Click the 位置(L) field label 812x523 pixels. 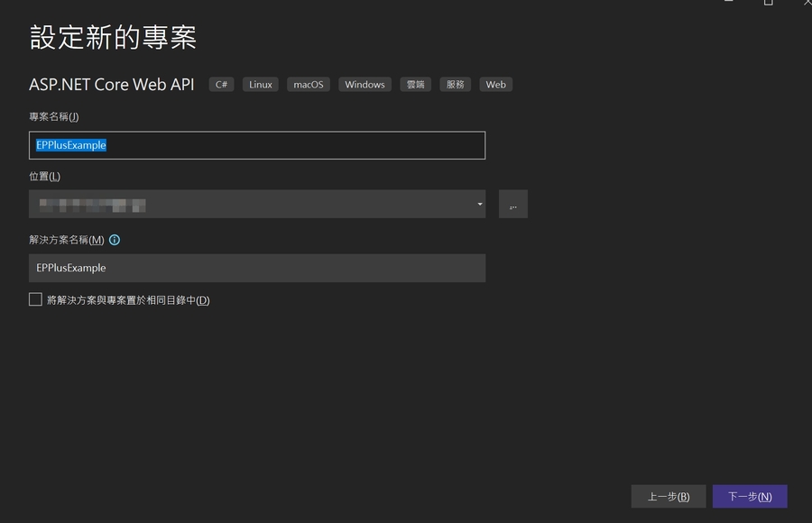click(x=45, y=177)
